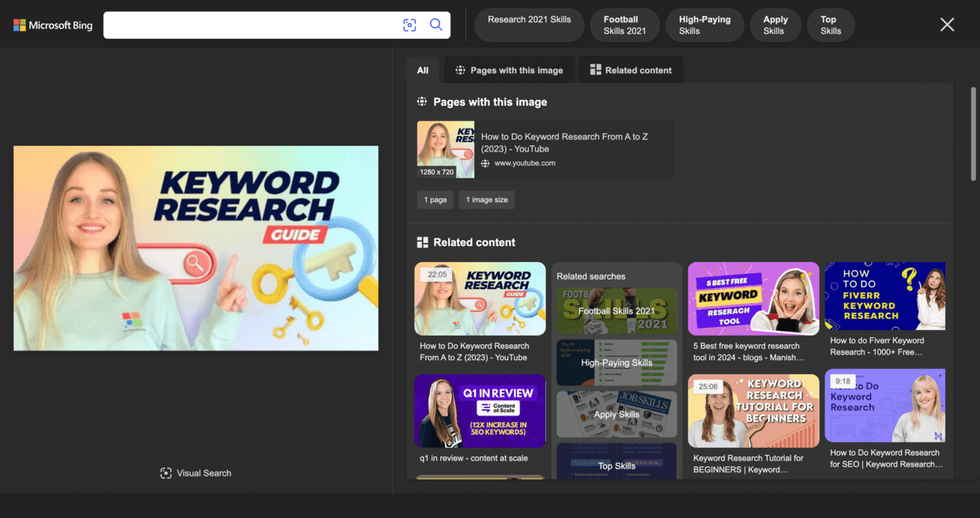Open the 25:06 Keyword Research Tutorial thumbnail
This screenshot has height=518, width=980.
point(752,410)
